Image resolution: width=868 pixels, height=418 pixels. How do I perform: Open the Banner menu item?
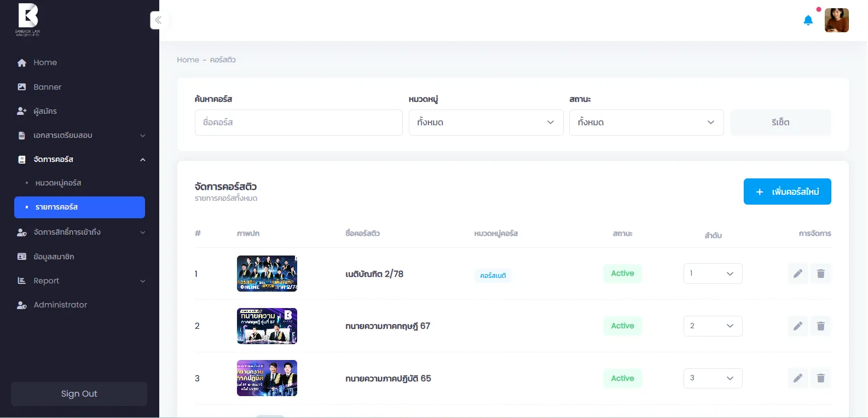47,87
